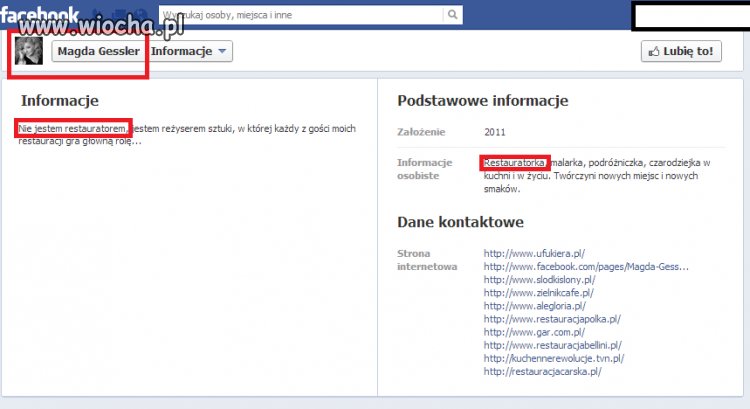
Task: Click the Informacje osobiste label
Action: point(424,169)
